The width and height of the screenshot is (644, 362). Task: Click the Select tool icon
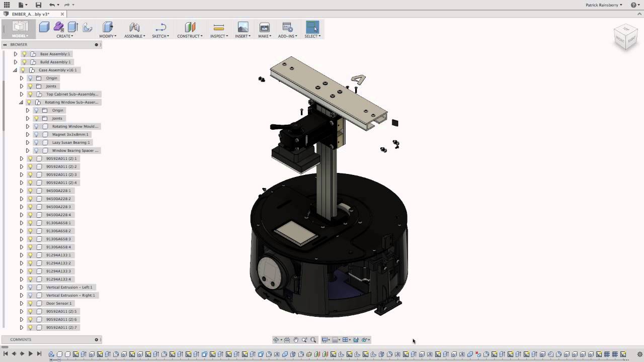(x=312, y=27)
